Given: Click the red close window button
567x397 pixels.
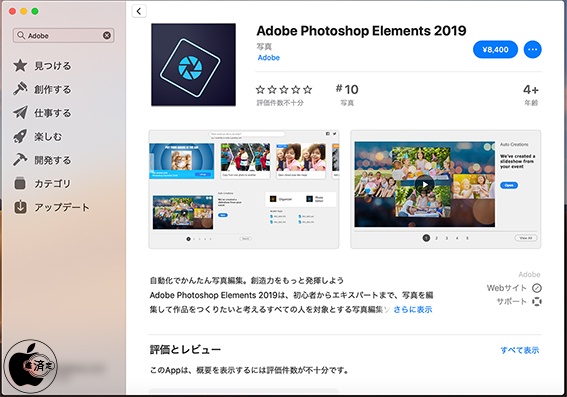Looking at the screenshot, I should 12,11.
